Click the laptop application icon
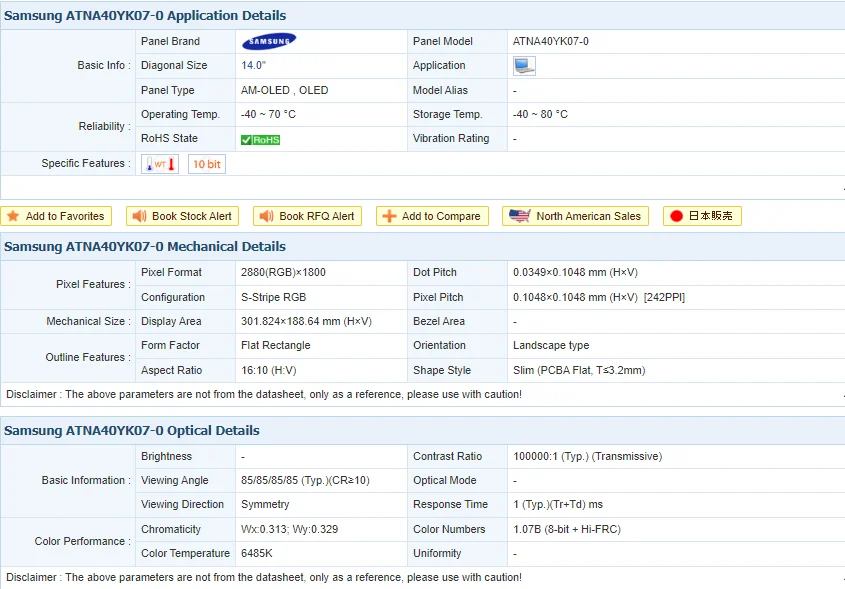The image size is (845, 589). [x=524, y=66]
